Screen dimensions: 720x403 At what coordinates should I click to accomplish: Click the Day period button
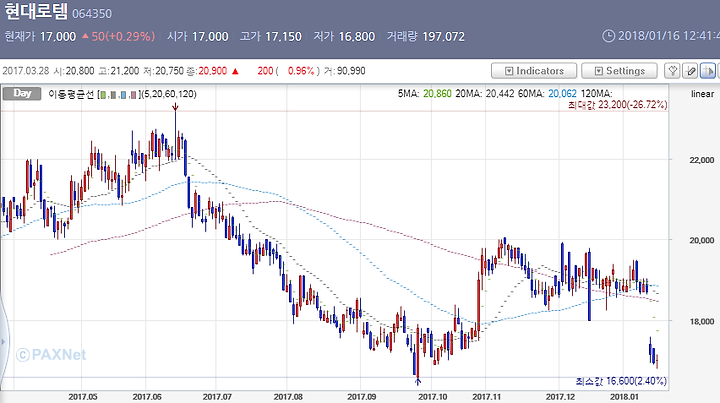click(22, 94)
